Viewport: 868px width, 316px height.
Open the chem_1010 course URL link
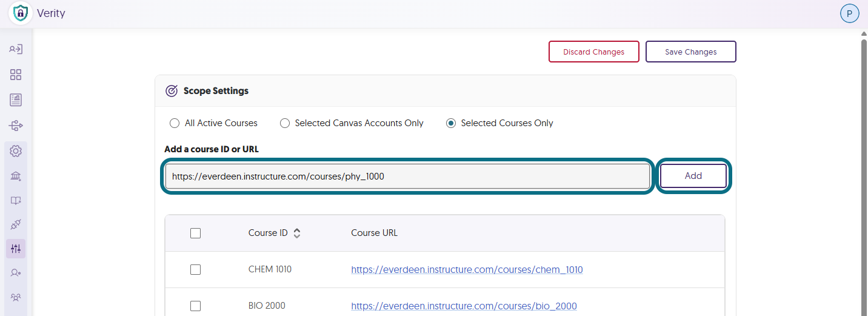[x=467, y=269]
